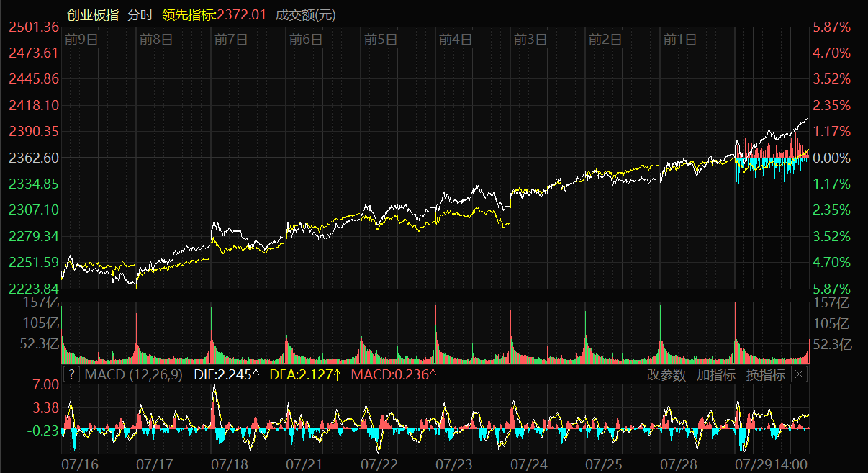Select the MACD (12,26,9) indicator label

click(x=133, y=375)
